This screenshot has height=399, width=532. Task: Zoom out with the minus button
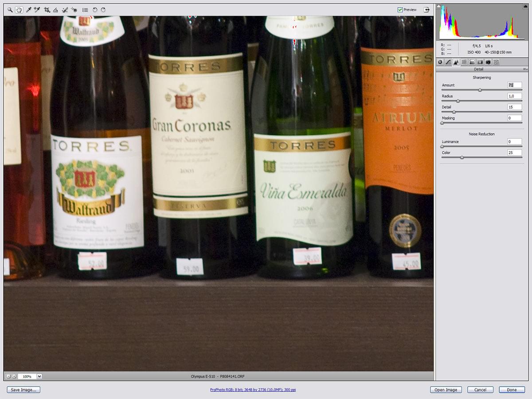coord(8,376)
